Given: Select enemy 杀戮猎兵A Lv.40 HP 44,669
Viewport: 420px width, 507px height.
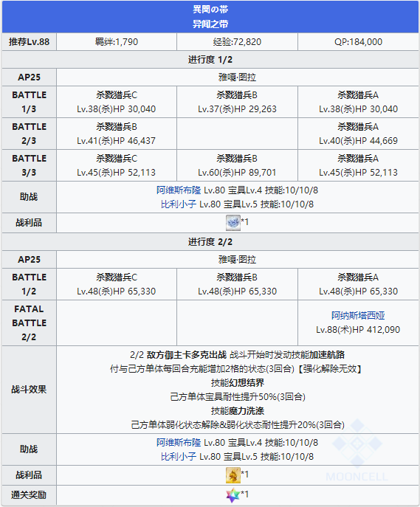Looking at the screenshot, I should tap(358, 134).
